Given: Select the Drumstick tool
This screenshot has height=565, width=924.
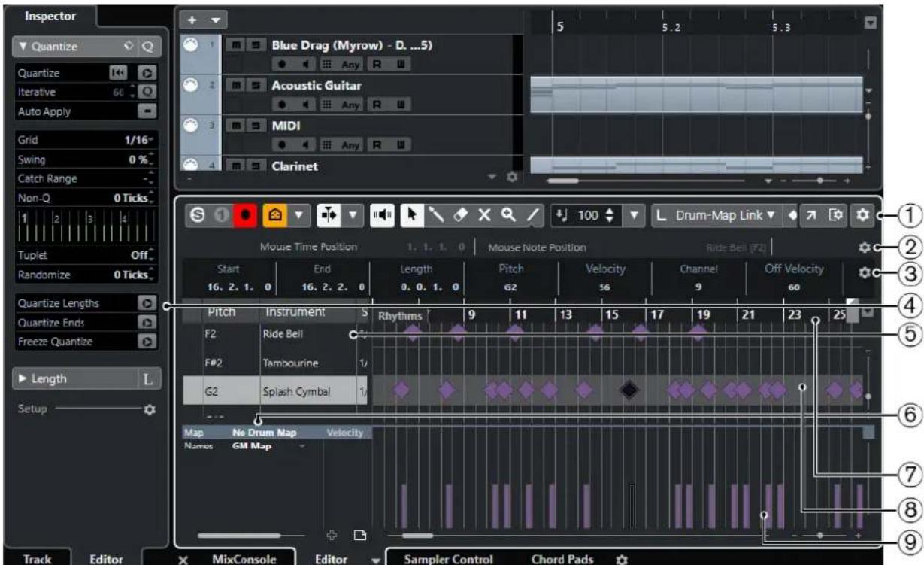Looking at the screenshot, I should tap(435, 216).
